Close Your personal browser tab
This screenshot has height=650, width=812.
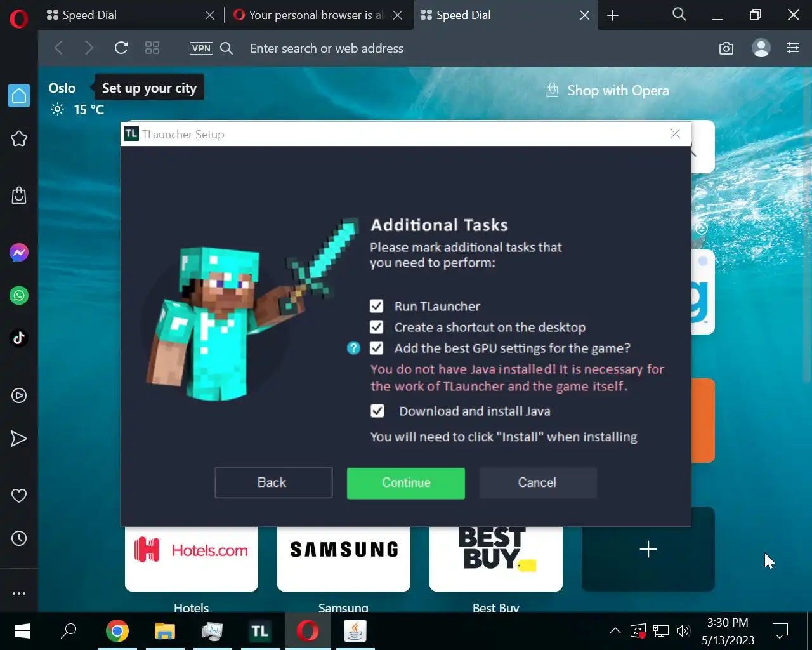tap(398, 15)
